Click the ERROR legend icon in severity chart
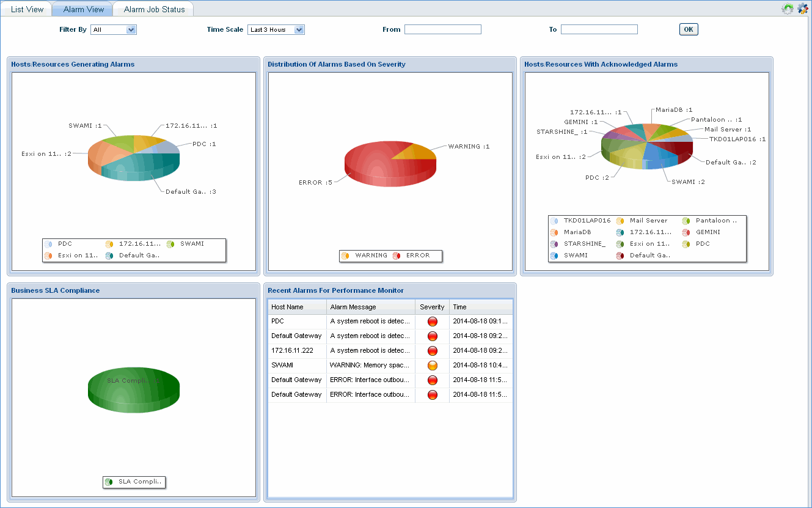Image resolution: width=812 pixels, height=508 pixels. pos(397,256)
